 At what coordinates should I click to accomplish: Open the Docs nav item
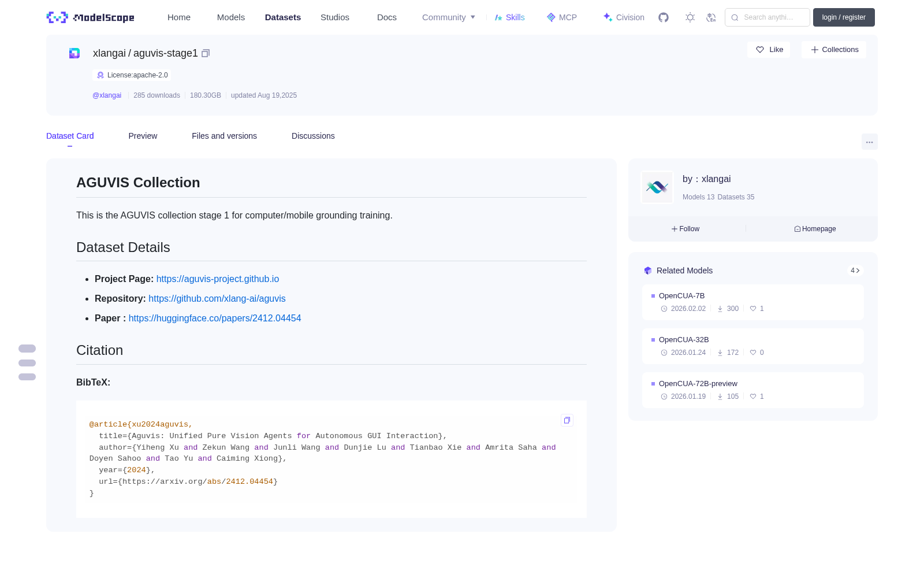tap(387, 17)
